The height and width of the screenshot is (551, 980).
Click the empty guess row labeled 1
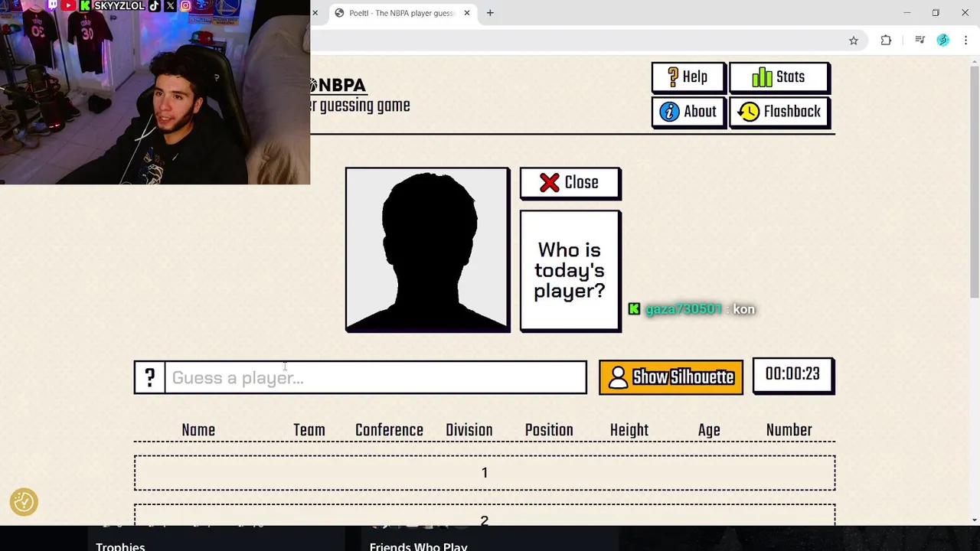pos(485,473)
